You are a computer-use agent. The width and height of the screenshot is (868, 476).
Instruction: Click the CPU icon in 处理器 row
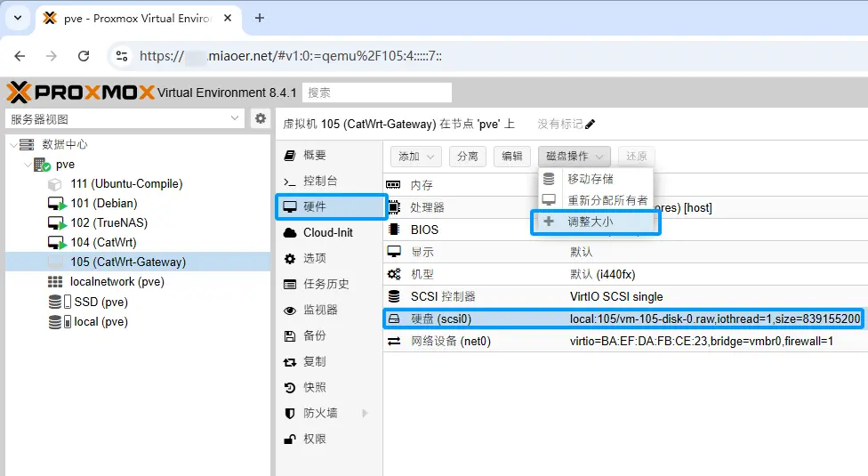point(394,207)
